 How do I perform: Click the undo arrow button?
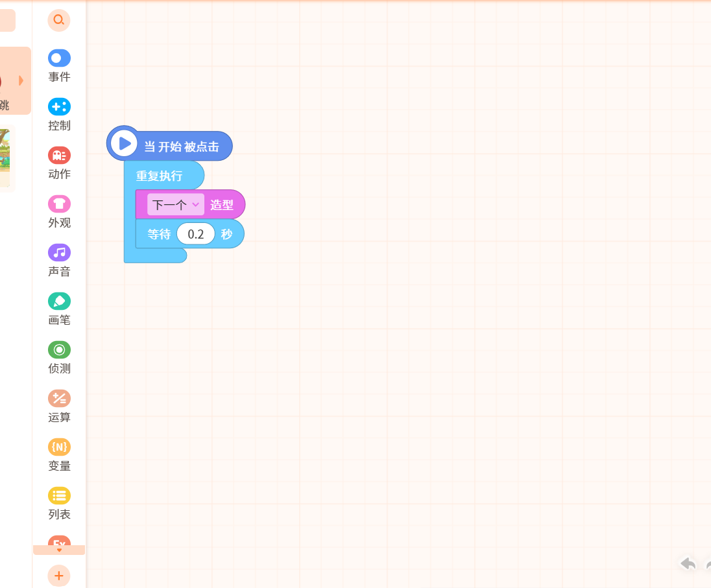(x=688, y=563)
